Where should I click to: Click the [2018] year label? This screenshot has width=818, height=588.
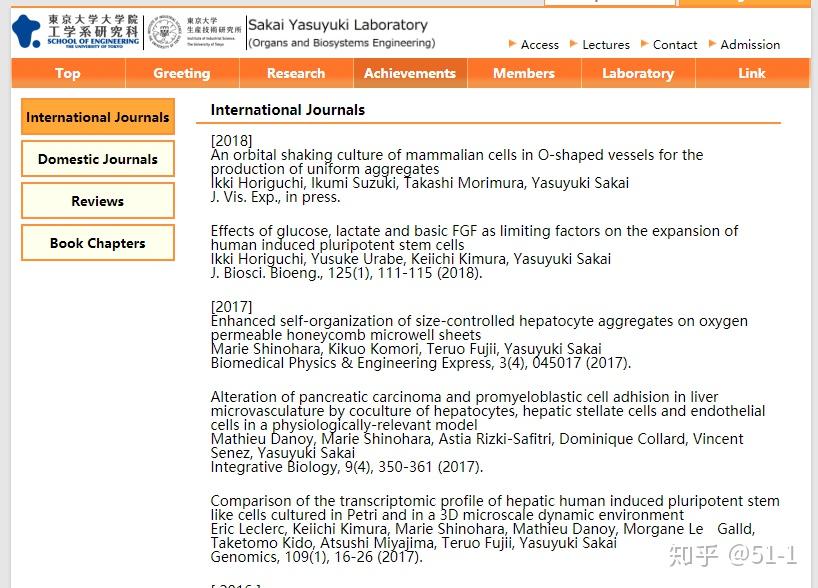pos(231,140)
